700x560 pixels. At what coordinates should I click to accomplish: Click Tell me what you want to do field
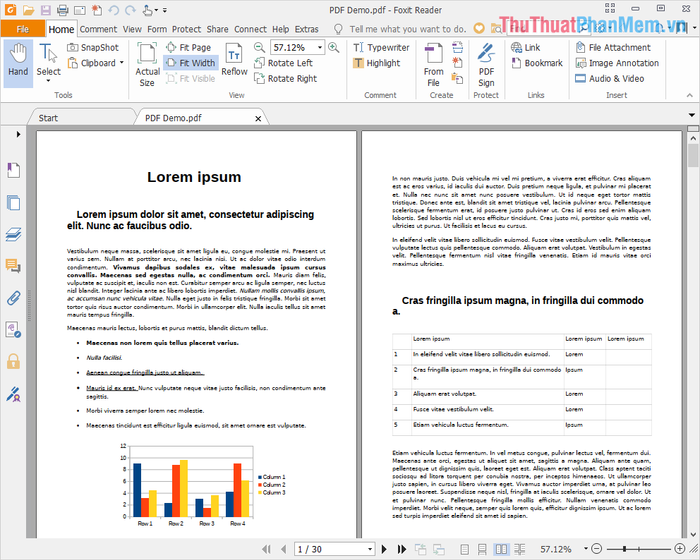(408, 29)
